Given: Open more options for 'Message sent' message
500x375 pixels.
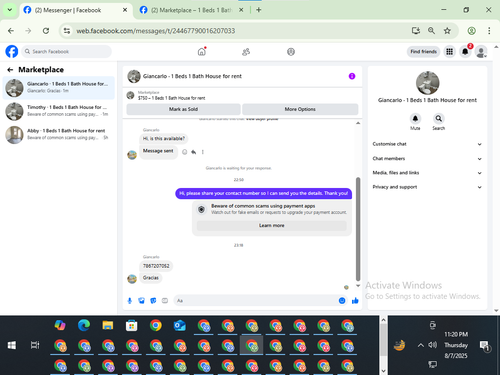Looking at the screenshot, I should pyautogui.click(x=203, y=152).
